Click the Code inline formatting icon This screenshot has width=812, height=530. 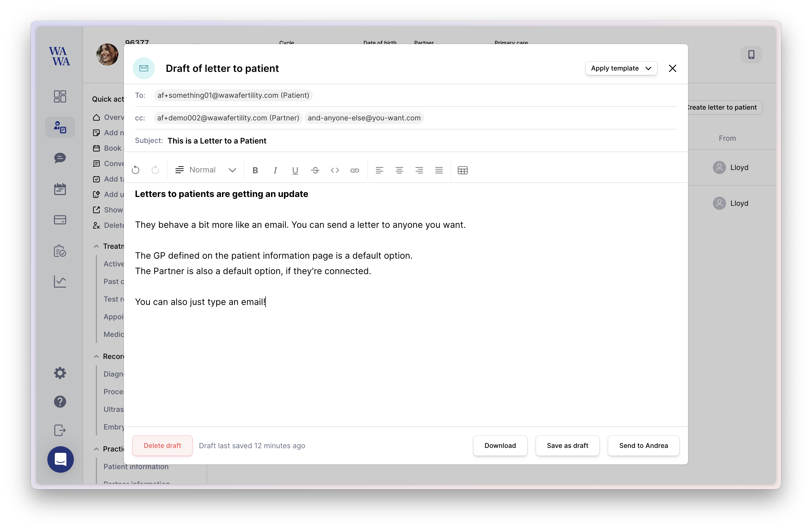334,171
